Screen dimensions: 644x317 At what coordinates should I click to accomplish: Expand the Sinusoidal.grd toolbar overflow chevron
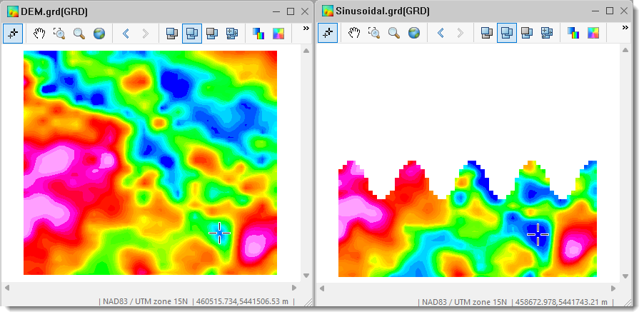pos(625,29)
